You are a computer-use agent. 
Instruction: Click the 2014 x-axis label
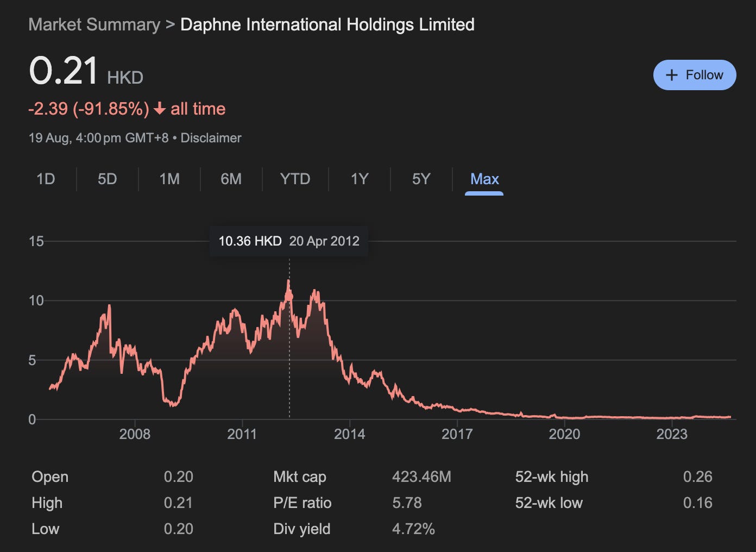[x=350, y=434]
